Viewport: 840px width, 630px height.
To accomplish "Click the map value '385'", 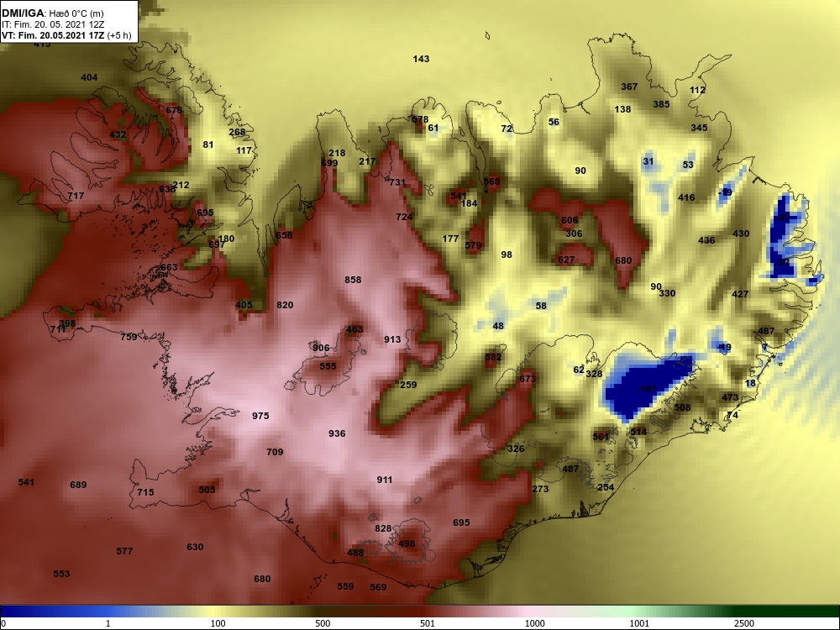I will pos(662,104).
